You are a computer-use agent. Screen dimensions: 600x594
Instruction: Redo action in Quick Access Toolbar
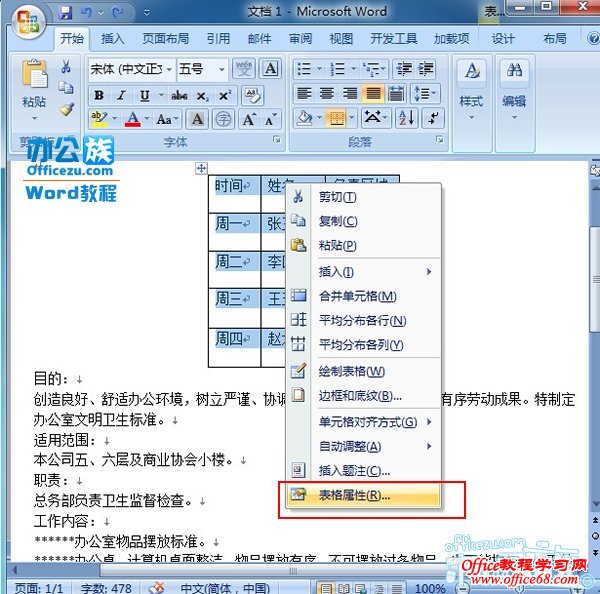pos(118,13)
